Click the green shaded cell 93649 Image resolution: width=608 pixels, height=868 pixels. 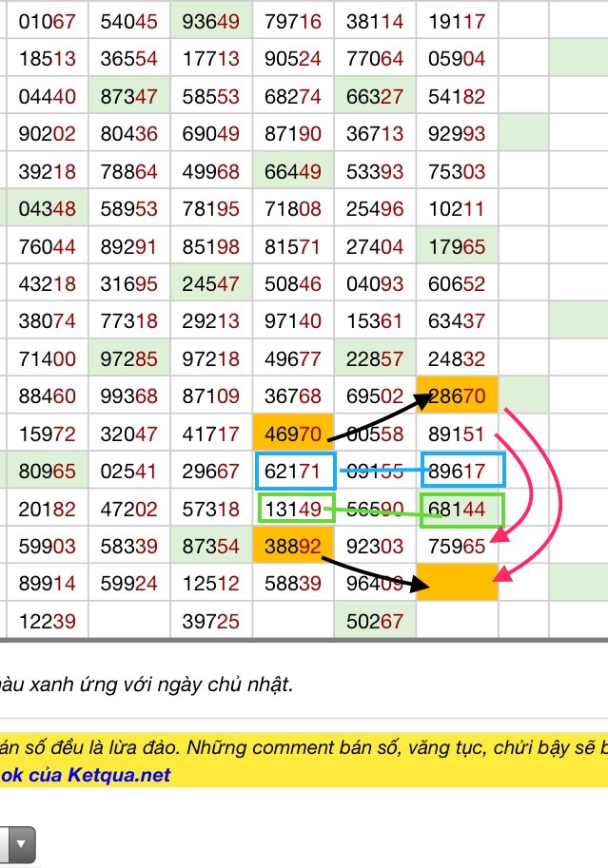tap(211, 21)
